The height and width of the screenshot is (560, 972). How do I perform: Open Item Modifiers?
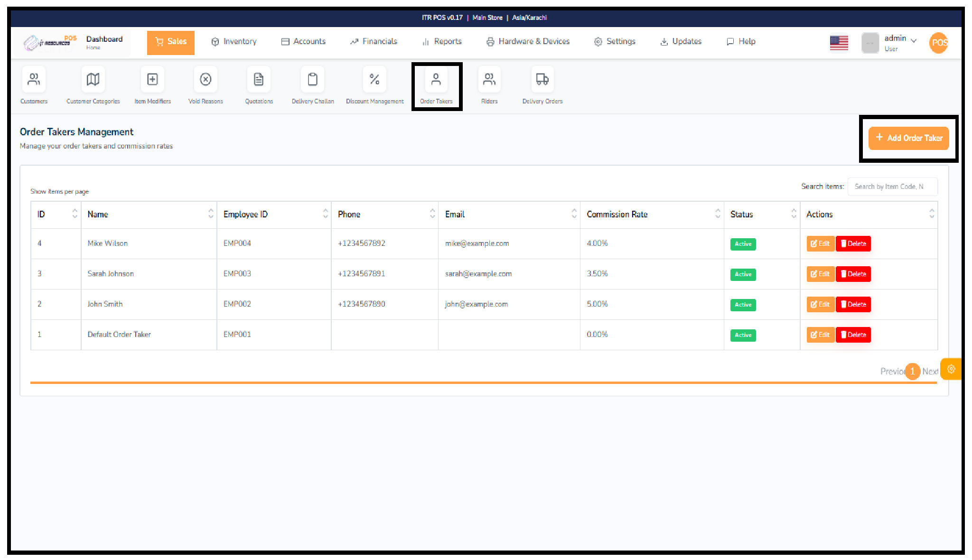(x=152, y=85)
